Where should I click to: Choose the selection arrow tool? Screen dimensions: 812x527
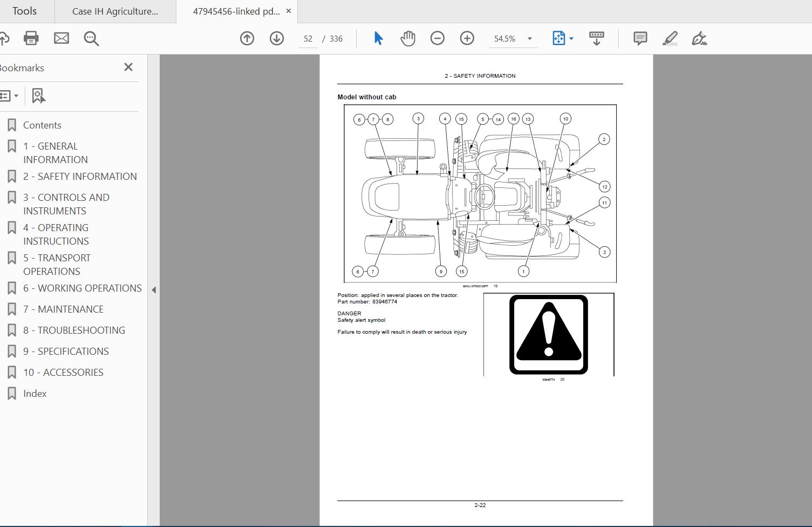[378, 38]
